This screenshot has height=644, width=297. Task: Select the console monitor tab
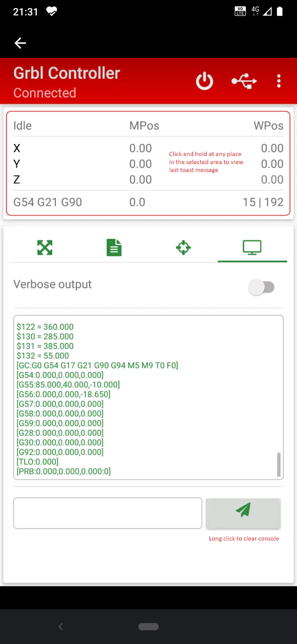[252, 247]
